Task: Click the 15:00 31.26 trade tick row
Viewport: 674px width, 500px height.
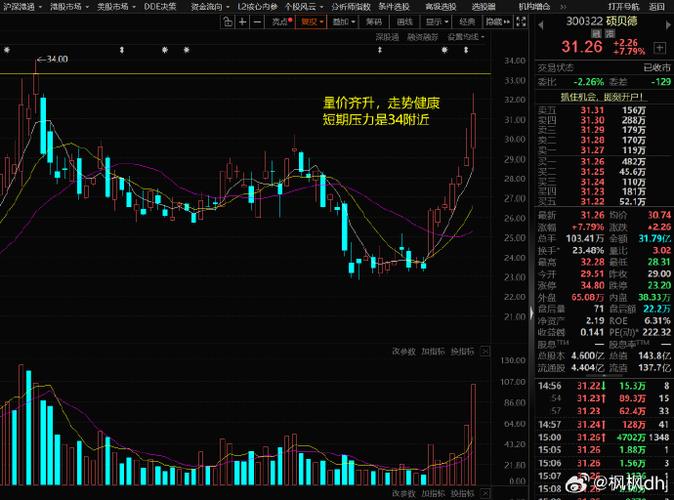Action: [603, 437]
